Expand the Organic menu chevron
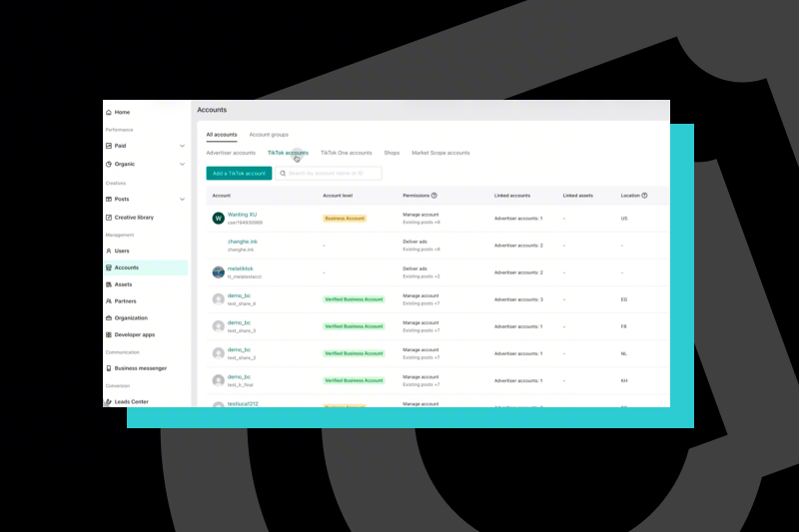The height and width of the screenshot is (532, 799). click(182, 164)
